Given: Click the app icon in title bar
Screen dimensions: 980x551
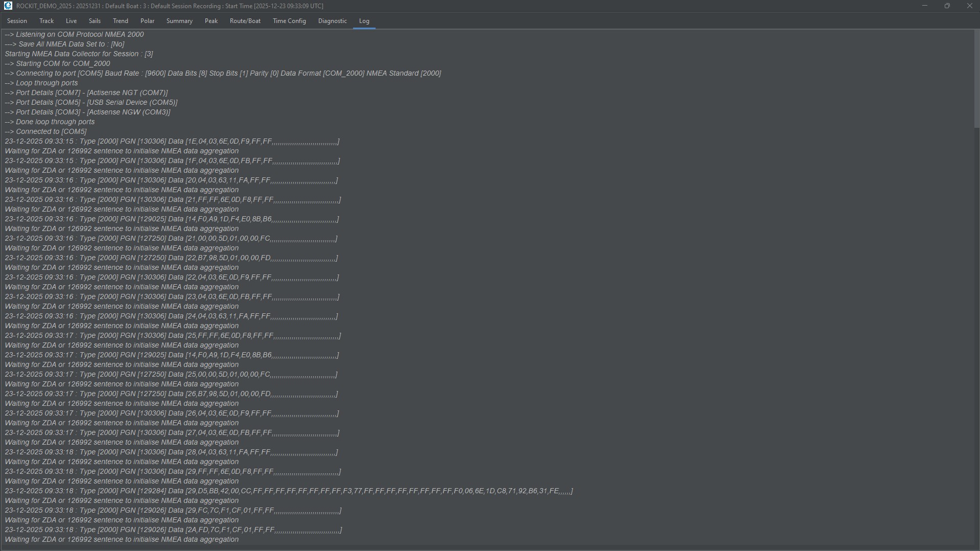Looking at the screenshot, I should (8, 6).
